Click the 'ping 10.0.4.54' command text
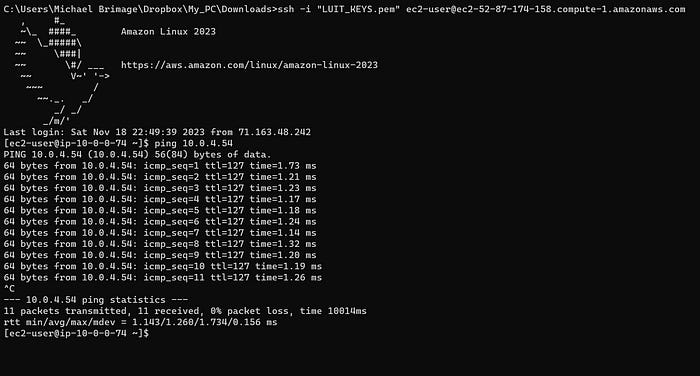The width and height of the screenshot is (700, 376). coord(193,143)
